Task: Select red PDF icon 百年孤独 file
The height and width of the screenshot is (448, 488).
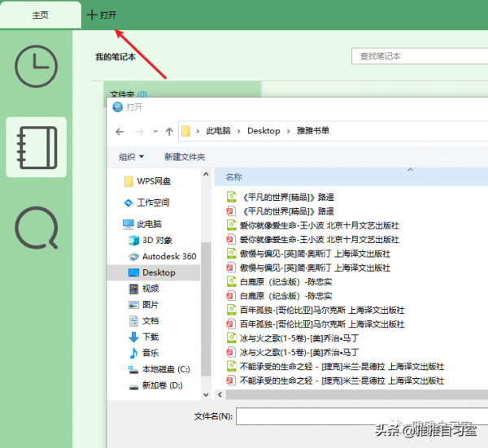Action: [316, 324]
